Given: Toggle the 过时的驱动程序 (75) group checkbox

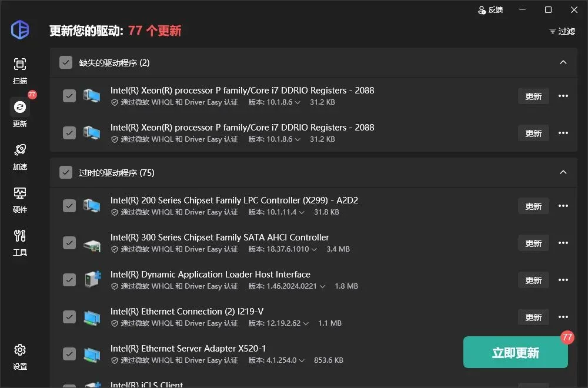Looking at the screenshot, I should (x=66, y=172).
